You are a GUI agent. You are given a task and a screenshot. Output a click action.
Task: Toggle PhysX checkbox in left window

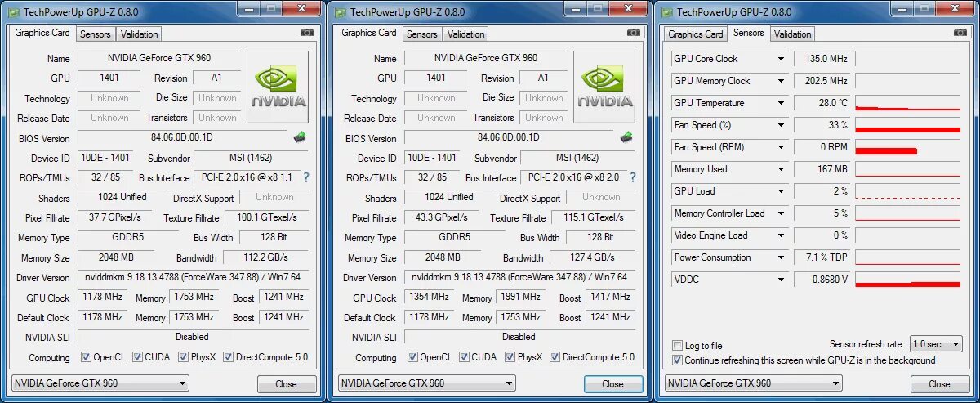point(184,357)
